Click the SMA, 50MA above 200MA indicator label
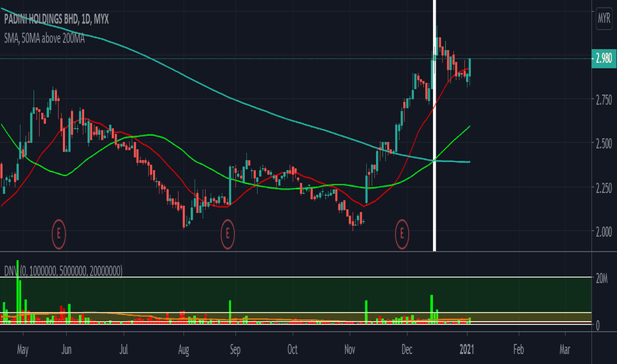 44,38
